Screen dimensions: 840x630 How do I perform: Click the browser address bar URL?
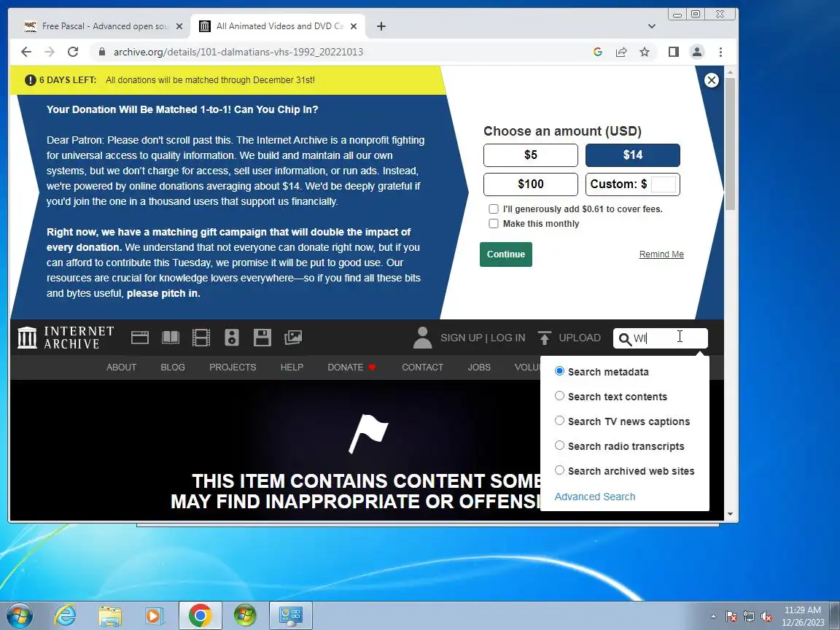point(238,52)
